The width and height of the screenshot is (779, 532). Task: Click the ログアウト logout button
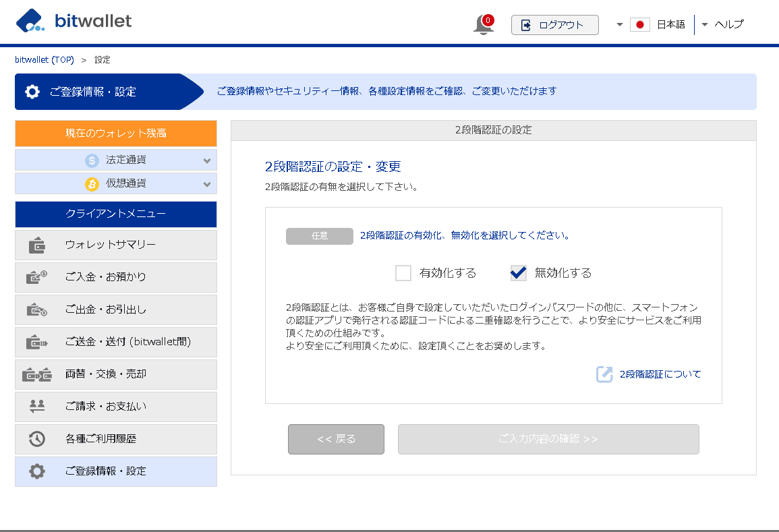click(555, 25)
